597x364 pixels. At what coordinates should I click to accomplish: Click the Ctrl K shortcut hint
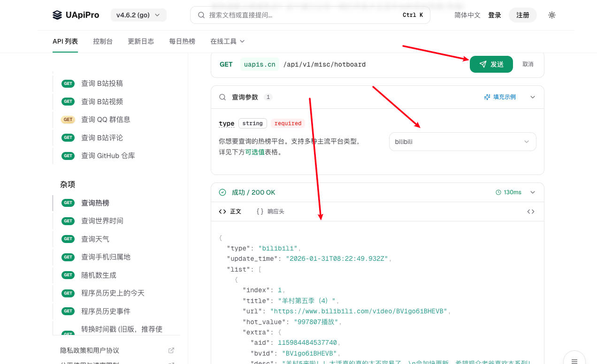[413, 15]
